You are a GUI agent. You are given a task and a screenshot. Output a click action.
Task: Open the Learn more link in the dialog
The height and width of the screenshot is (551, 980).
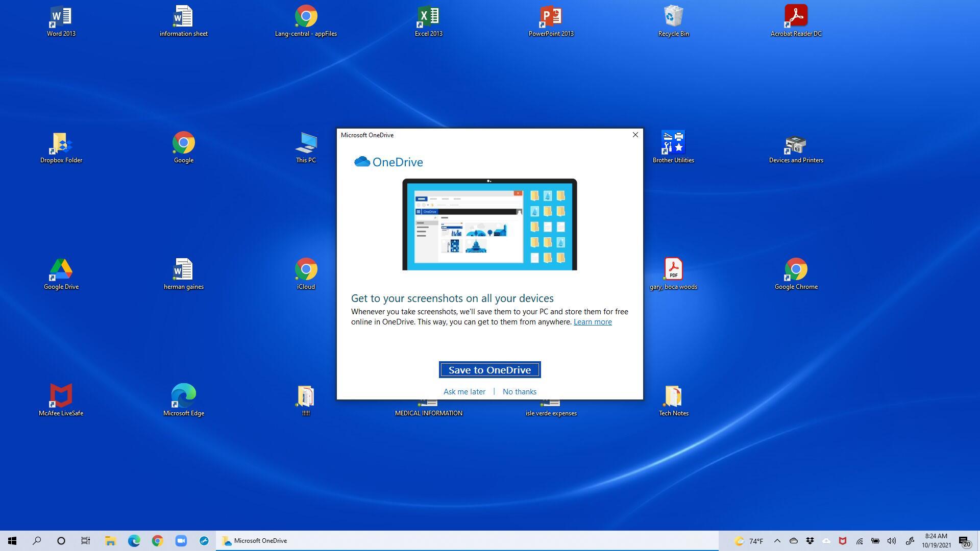coord(593,322)
